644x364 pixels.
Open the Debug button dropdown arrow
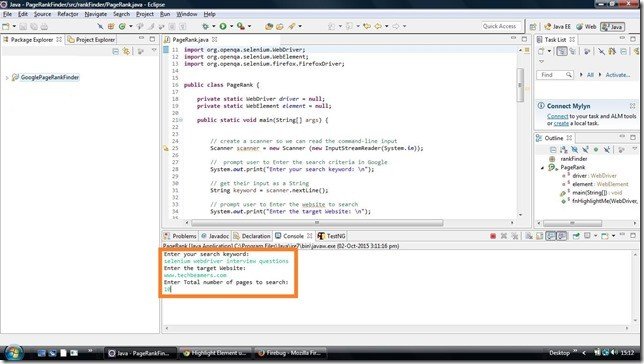coord(213,26)
